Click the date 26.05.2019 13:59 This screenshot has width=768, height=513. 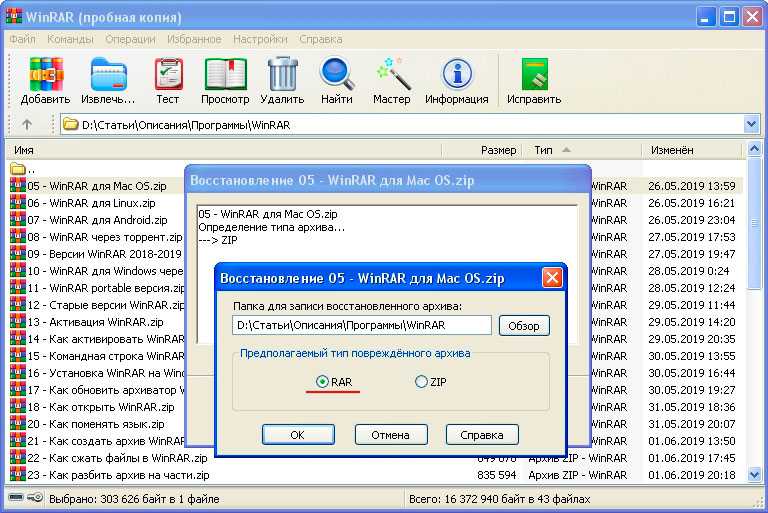pyautogui.click(x=692, y=186)
